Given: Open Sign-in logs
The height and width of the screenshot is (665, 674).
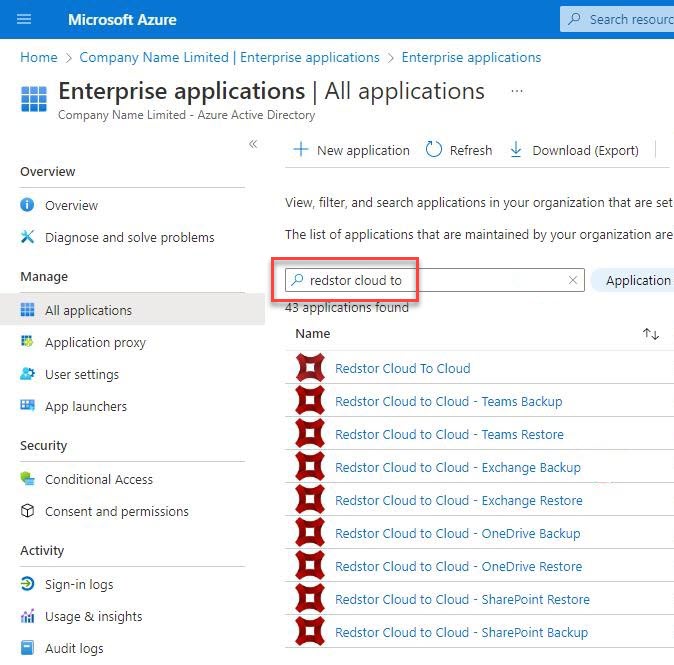Looking at the screenshot, I should coord(79,585).
